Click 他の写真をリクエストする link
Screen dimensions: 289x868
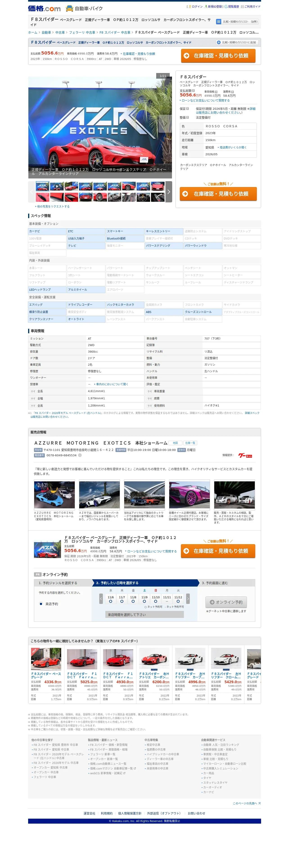(53, 207)
